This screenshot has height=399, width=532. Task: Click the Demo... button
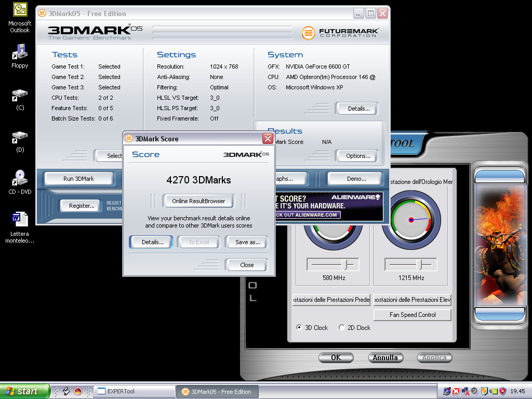tap(356, 179)
